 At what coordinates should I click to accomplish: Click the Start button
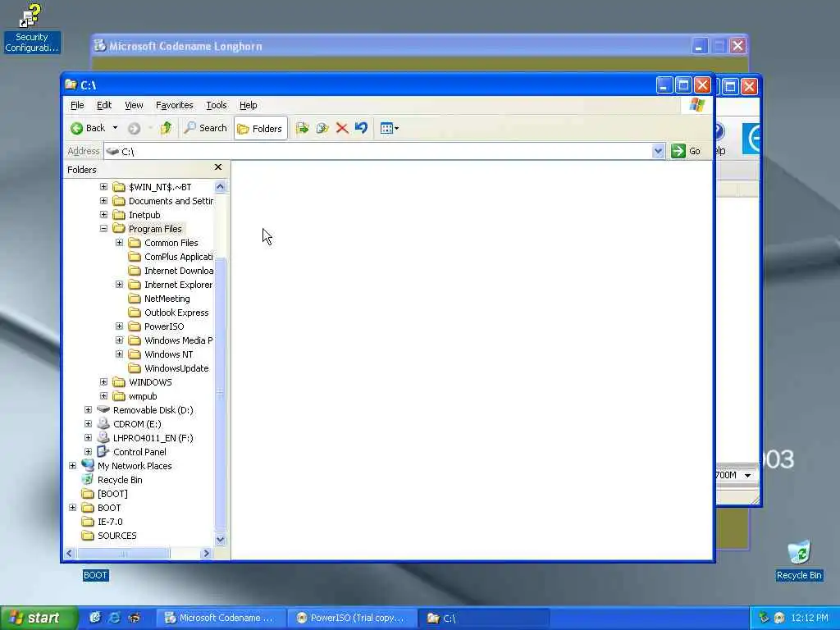tap(39, 618)
